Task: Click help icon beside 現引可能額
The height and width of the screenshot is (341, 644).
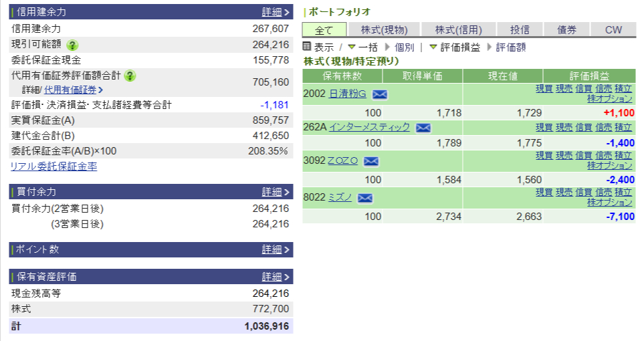Action: tap(72, 45)
